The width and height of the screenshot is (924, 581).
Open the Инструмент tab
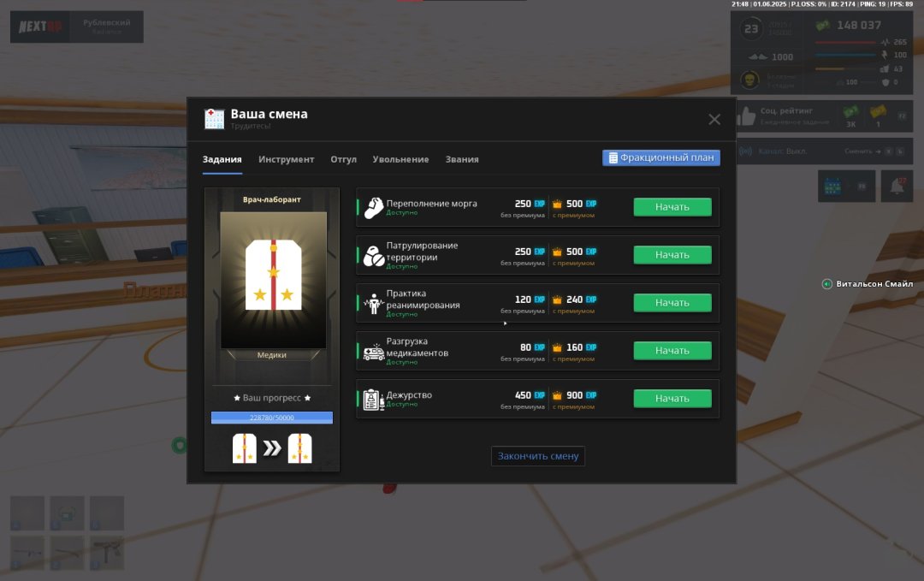tap(286, 159)
